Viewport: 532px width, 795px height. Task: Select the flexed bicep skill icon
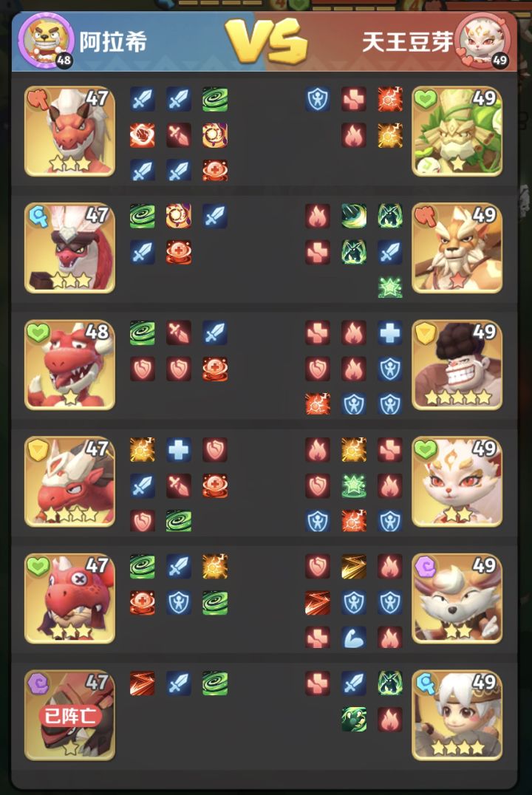[x=353, y=638]
